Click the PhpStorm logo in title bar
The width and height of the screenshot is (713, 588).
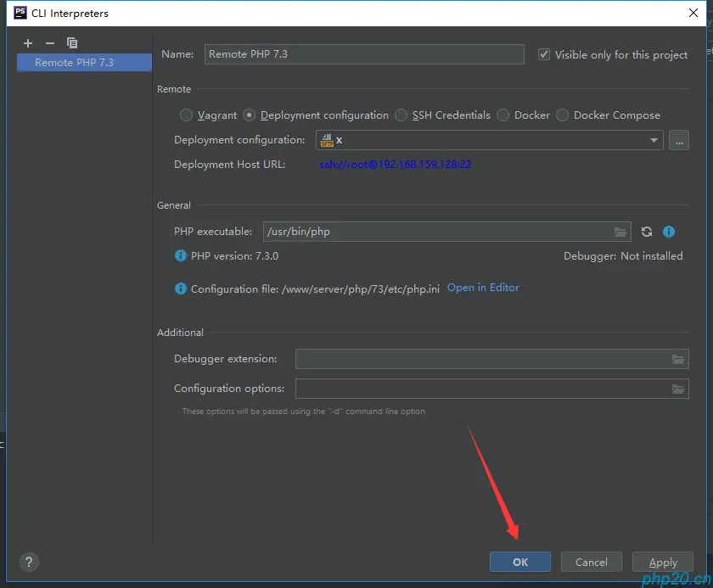20,13
